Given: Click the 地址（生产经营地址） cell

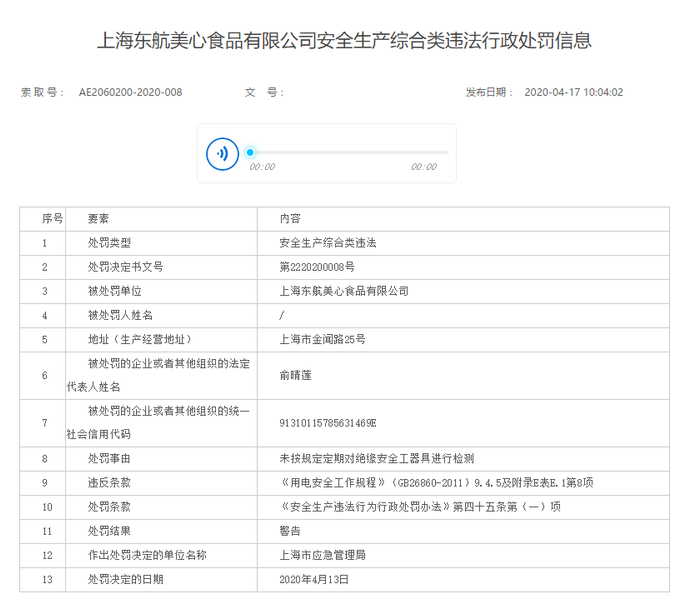Looking at the screenshot, I should pyautogui.click(x=161, y=340).
